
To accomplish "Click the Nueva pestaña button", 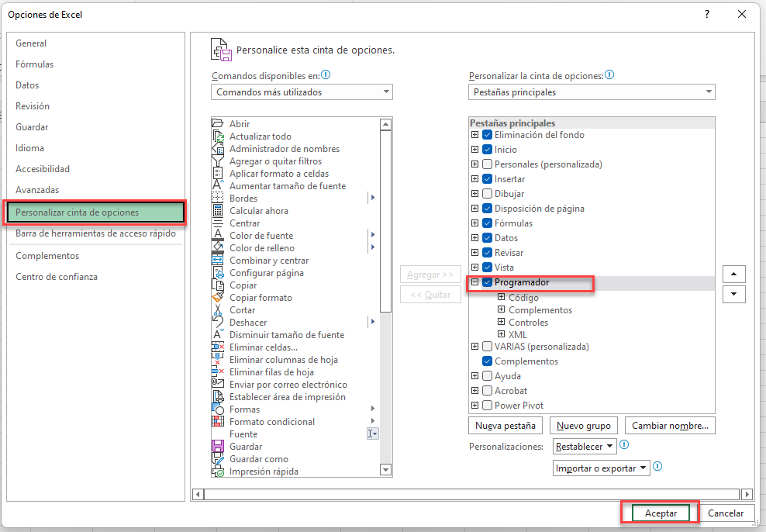I will [x=505, y=426].
